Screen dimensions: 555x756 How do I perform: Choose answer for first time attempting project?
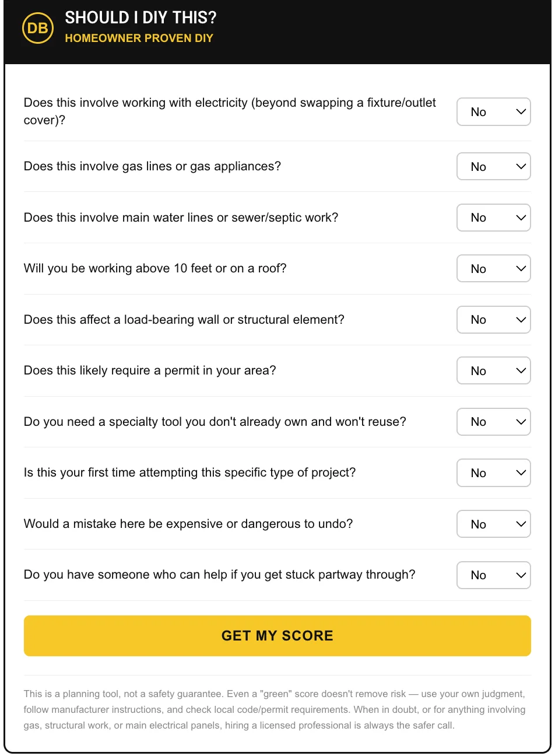(493, 473)
